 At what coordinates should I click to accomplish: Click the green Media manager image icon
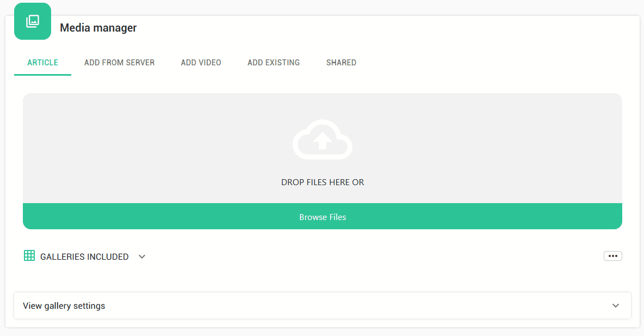point(33,21)
